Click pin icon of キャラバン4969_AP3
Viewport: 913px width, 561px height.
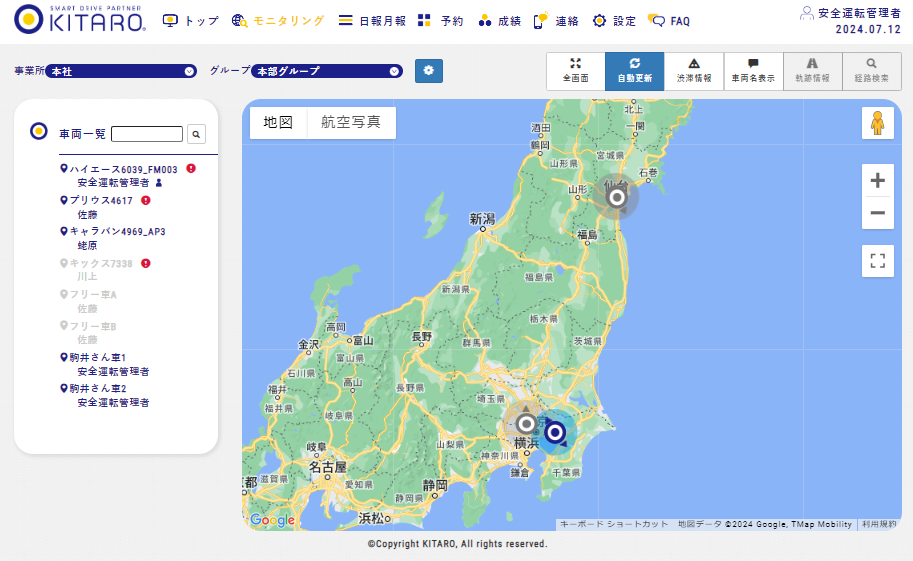pyautogui.click(x=63, y=231)
